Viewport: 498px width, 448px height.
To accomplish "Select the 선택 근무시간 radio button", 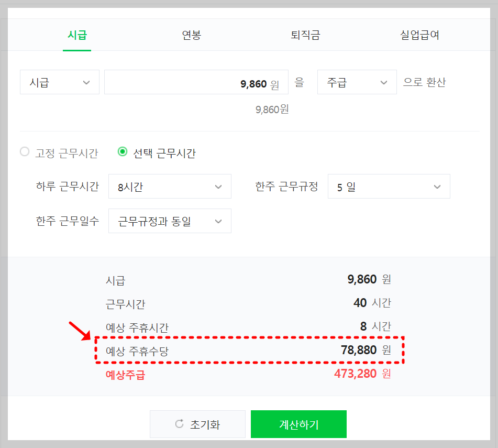I will pos(121,151).
